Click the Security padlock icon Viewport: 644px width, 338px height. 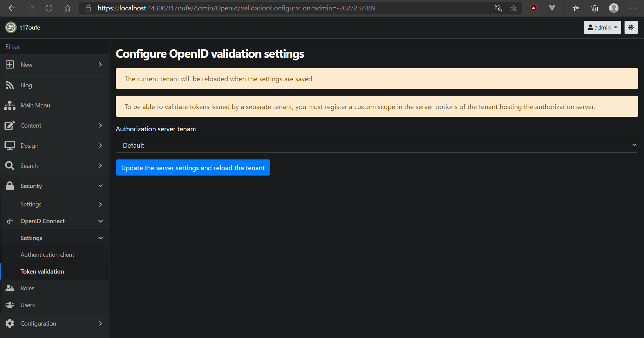tap(9, 186)
